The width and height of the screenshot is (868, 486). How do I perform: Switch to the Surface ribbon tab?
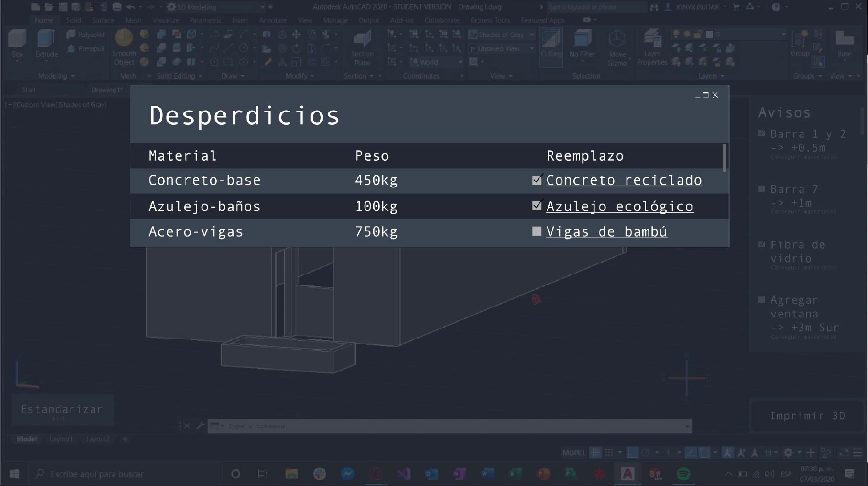click(x=103, y=20)
